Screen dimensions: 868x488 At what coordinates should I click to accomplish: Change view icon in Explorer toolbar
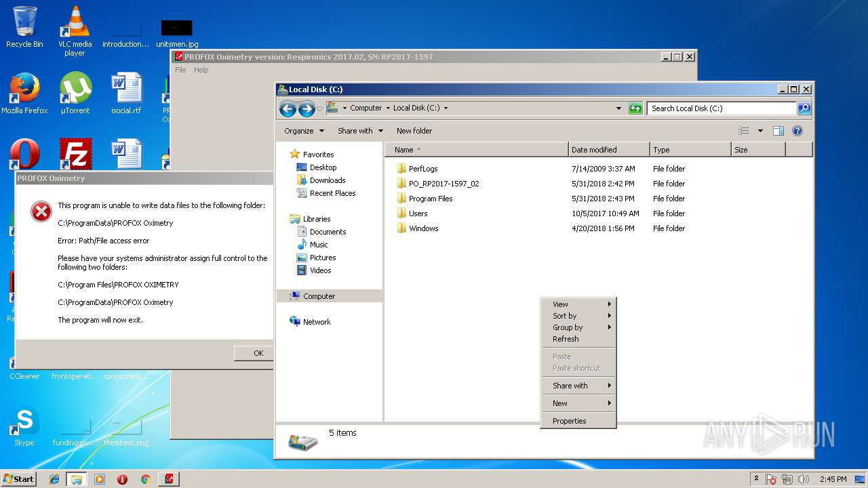click(744, 131)
